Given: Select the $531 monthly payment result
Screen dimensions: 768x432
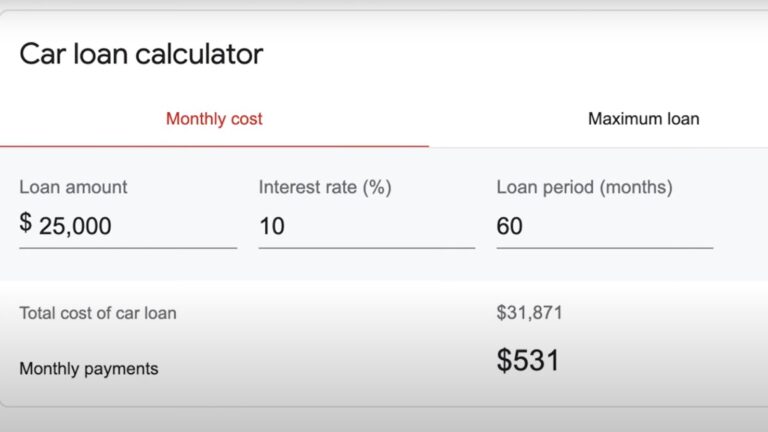Looking at the screenshot, I should pyautogui.click(x=527, y=361).
